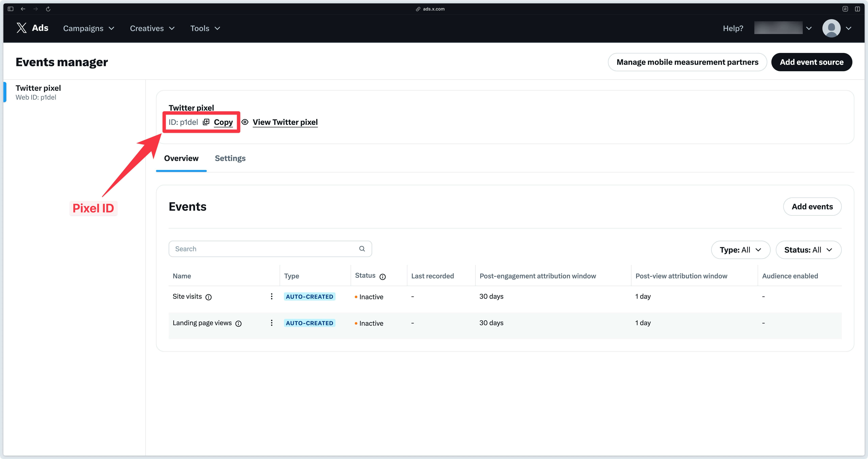The image size is (868, 459).
Task: Click the X Ads logo
Action: click(32, 28)
